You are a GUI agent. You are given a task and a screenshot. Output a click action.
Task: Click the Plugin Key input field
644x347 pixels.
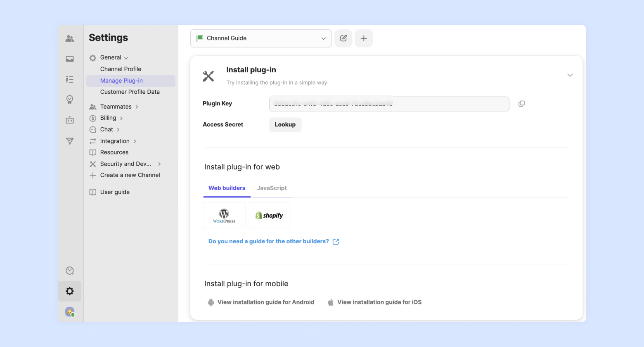click(x=389, y=104)
